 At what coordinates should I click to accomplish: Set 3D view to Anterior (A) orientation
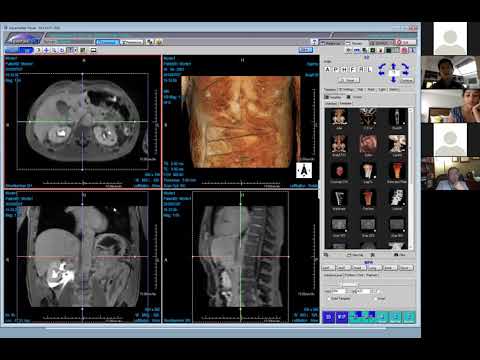[x=327, y=69]
